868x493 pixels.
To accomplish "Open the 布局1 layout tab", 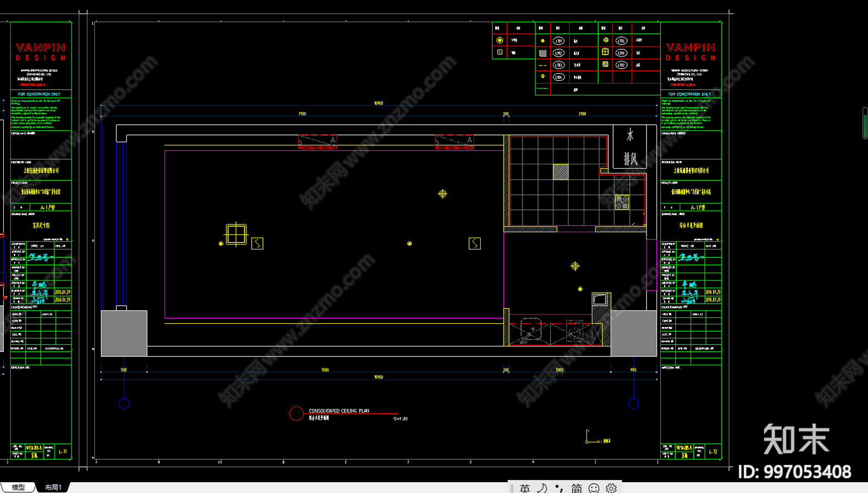I will point(53,487).
